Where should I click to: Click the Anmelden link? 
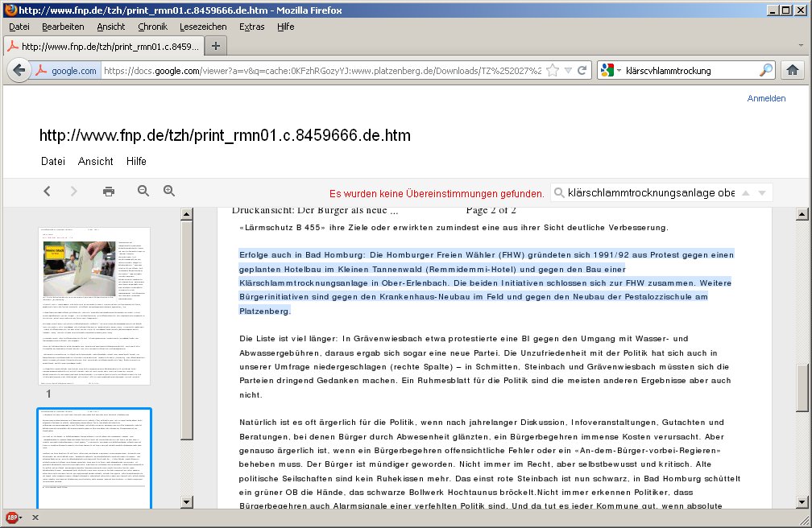click(766, 98)
